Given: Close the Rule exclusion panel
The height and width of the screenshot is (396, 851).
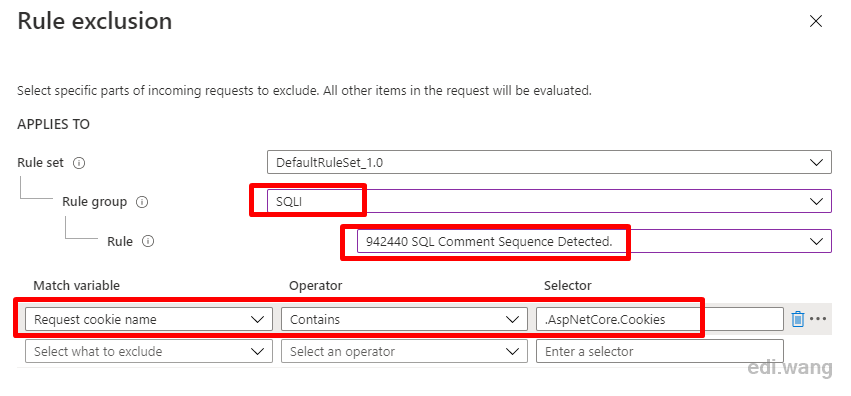Looking at the screenshot, I should (x=816, y=21).
